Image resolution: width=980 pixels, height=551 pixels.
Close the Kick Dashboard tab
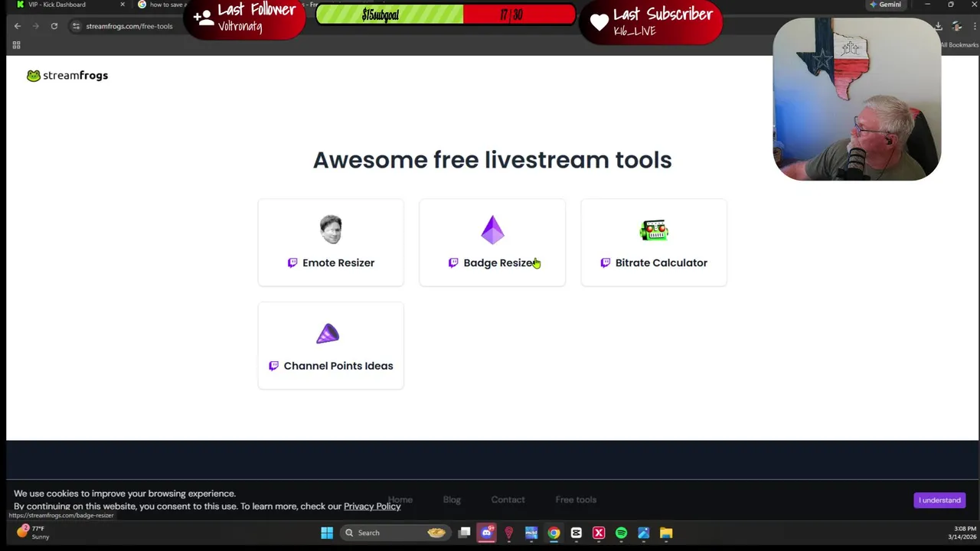[122, 5]
